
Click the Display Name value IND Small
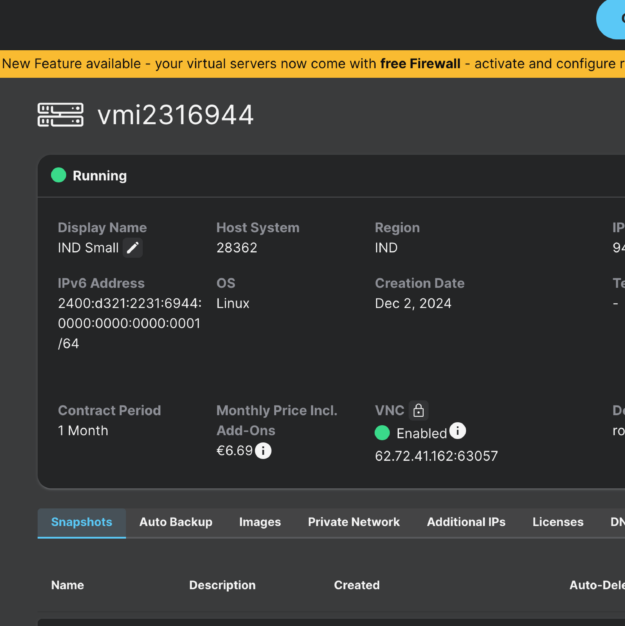tap(88, 248)
